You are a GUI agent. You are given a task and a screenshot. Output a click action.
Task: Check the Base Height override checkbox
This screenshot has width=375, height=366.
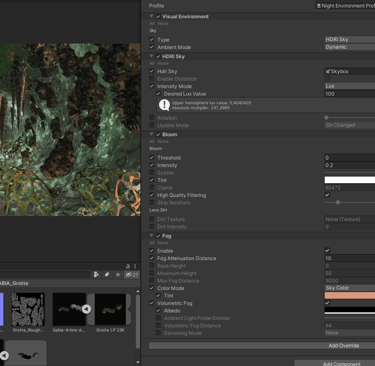pyautogui.click(x=152, y=266)
